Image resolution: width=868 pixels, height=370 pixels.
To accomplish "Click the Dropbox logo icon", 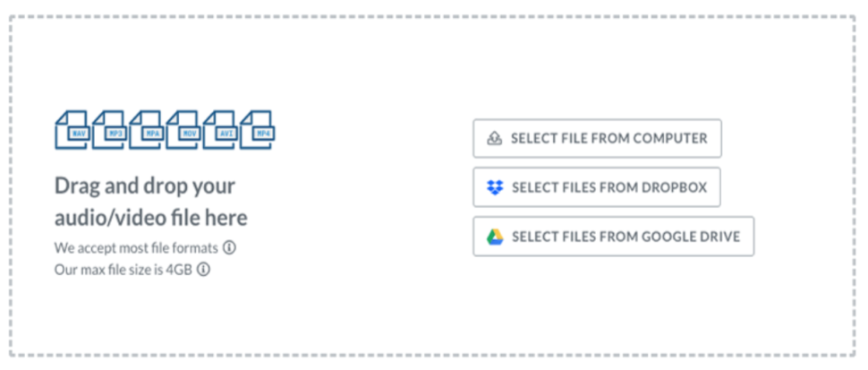I will 495,187.
